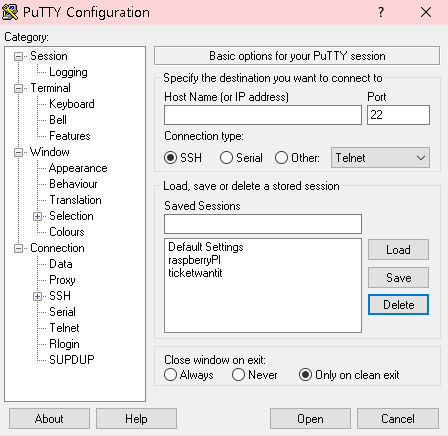Choose Never for close window on exit
Image resolution: width=448 pixels, height=436 pixels.
[x=238, y=375]
